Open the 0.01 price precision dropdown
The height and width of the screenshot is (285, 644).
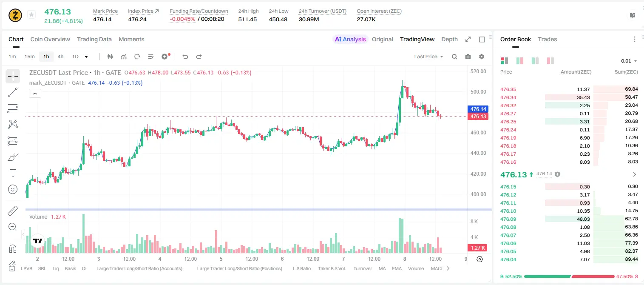pos(629,61)
